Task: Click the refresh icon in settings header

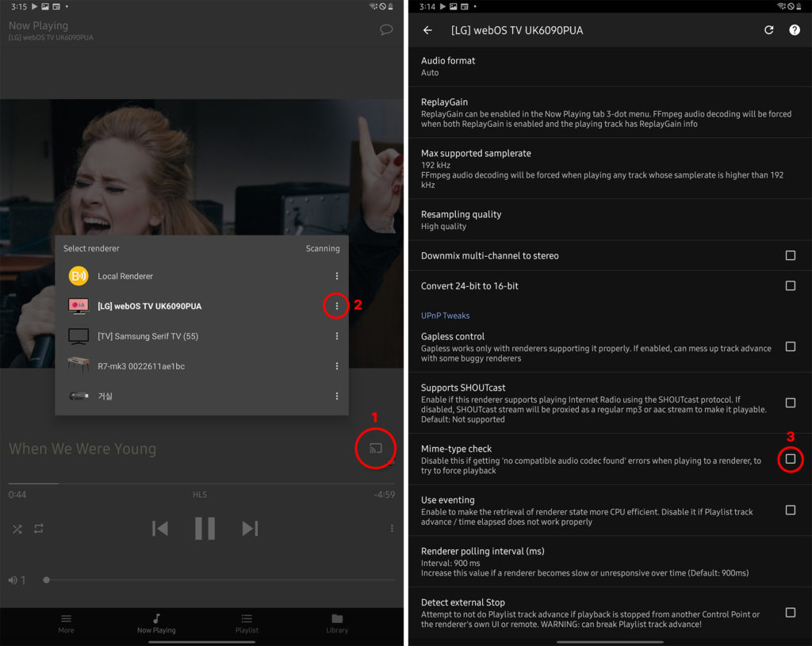Action: (768, 30)
